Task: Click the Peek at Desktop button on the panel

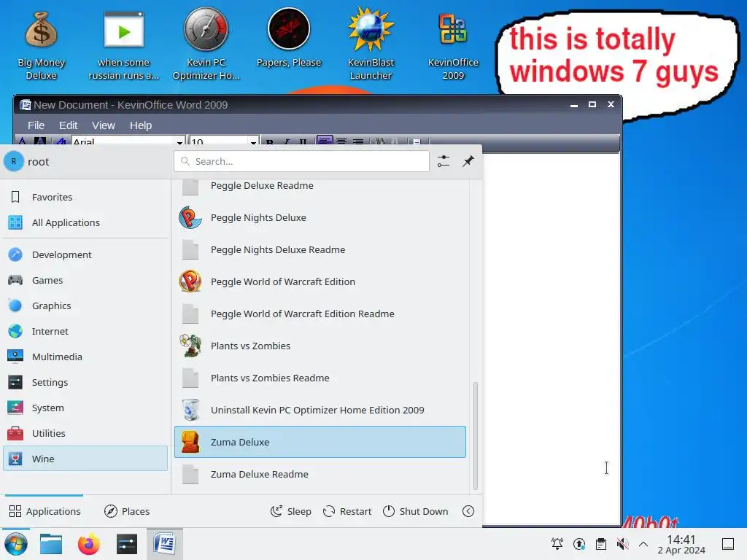Action: (x=728, y=544)
